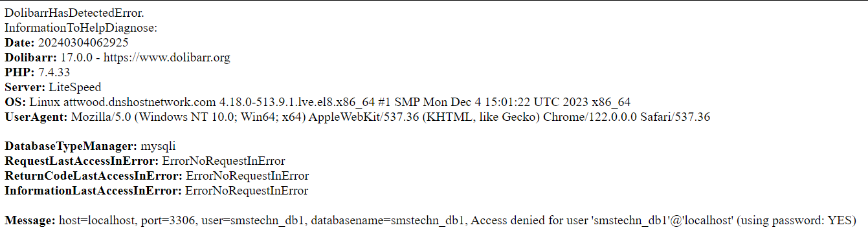Click the mysqli database type value
This screenshot has height=243, width=868.
(158, 146)
